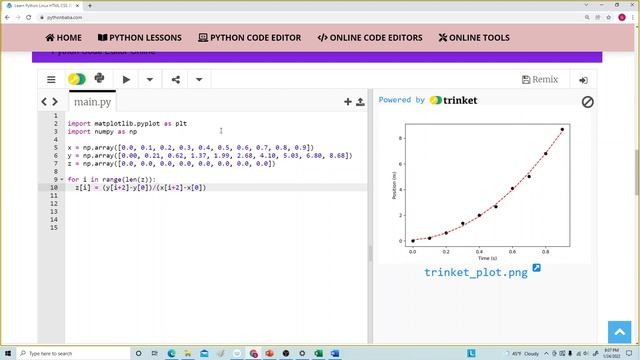Click the browser back button
The height and width of the screenshot is (360, 640).
(x=7, y=18)
